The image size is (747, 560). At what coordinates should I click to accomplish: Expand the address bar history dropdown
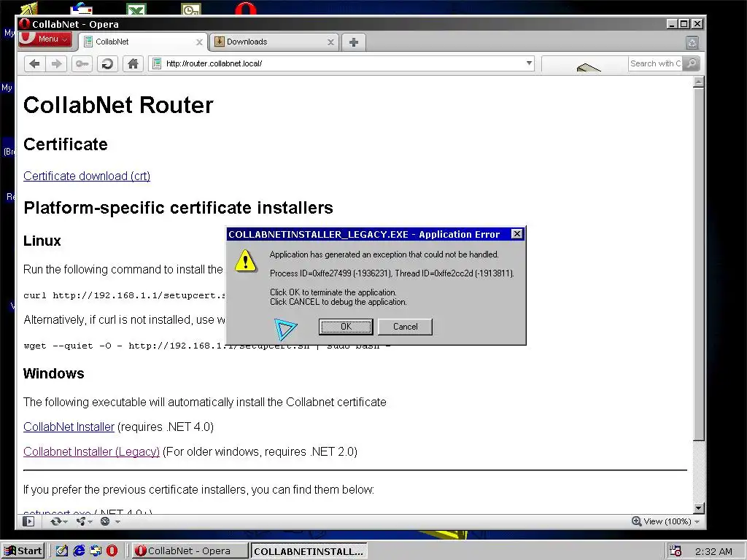point(529,63)
